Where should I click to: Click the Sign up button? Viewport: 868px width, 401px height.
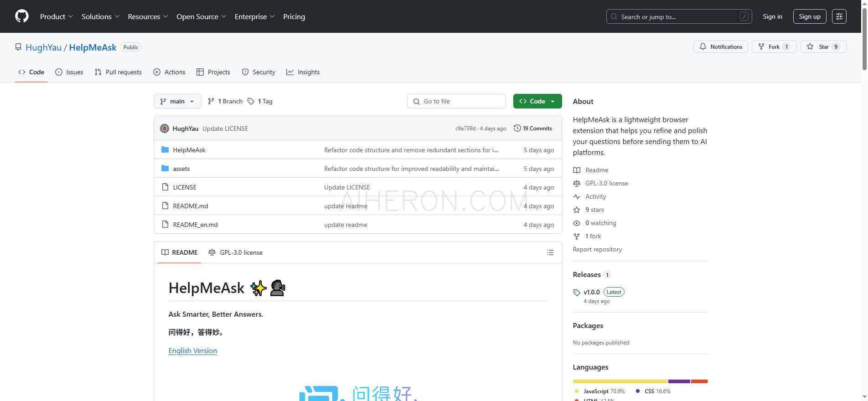810,16
